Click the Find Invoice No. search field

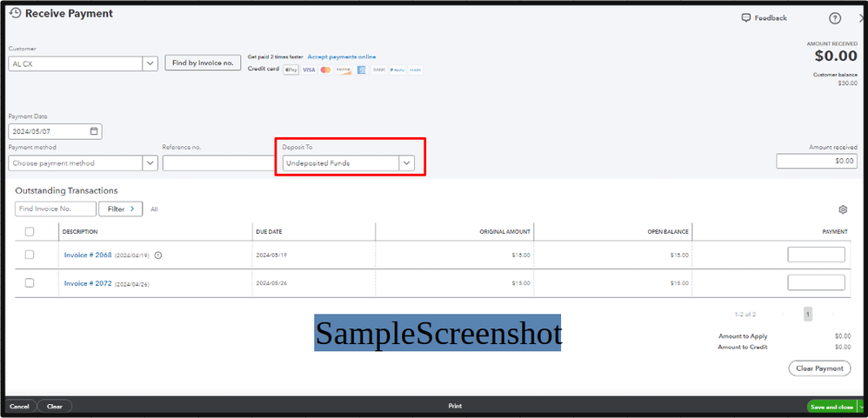[56, 209]
